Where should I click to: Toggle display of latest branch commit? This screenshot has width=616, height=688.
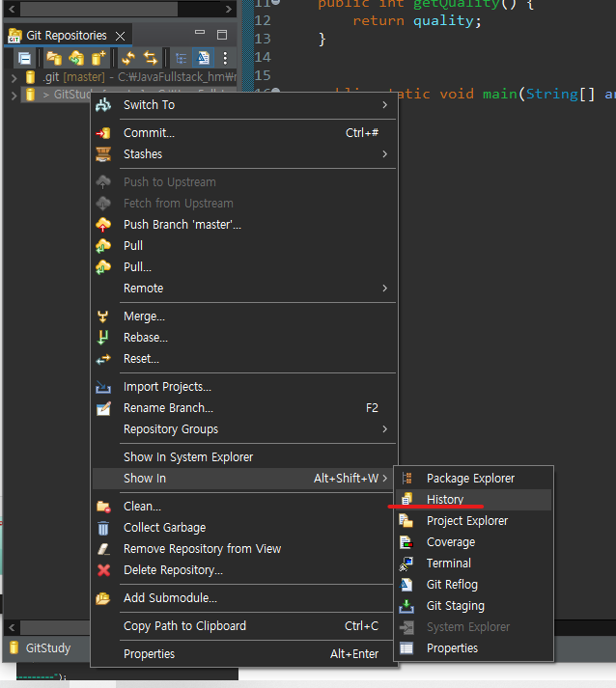click(x=204, y=58)
